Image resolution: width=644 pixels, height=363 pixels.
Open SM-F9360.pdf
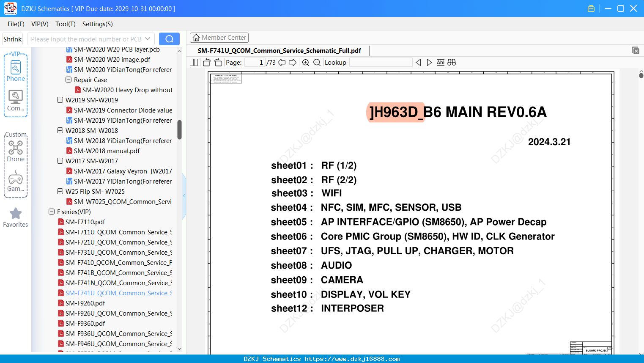(x=81, y=324)
